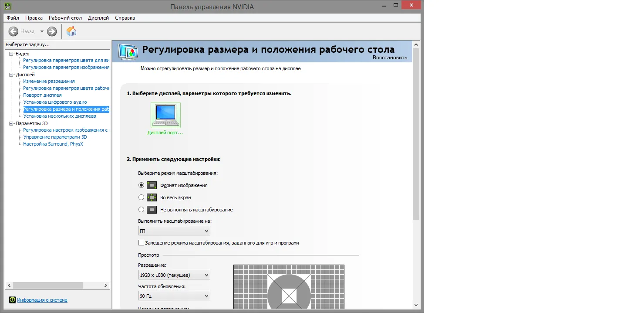Click the full-screen scaling icon
The width and height of the screenshot is (644, 313).
(x=152, y=197)
